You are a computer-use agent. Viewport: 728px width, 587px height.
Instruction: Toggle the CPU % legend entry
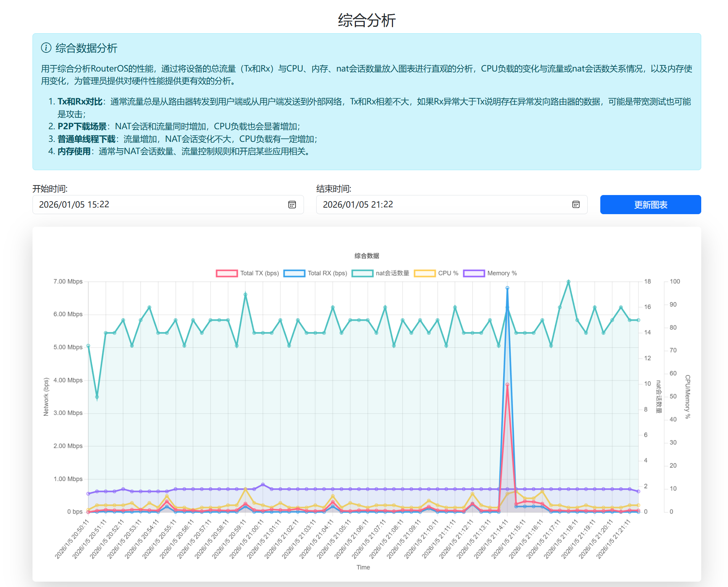pyautogui.click(x=448, y=273)
